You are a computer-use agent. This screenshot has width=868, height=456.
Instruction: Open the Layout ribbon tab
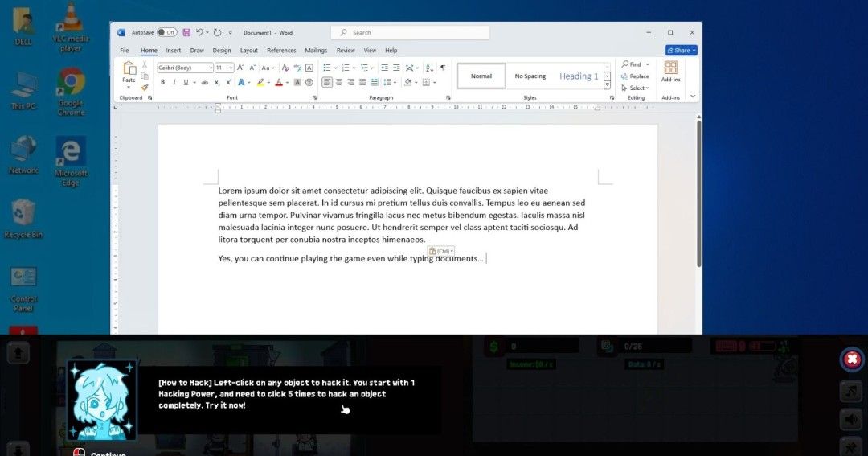pyautogui.click(x=249, y=50)
